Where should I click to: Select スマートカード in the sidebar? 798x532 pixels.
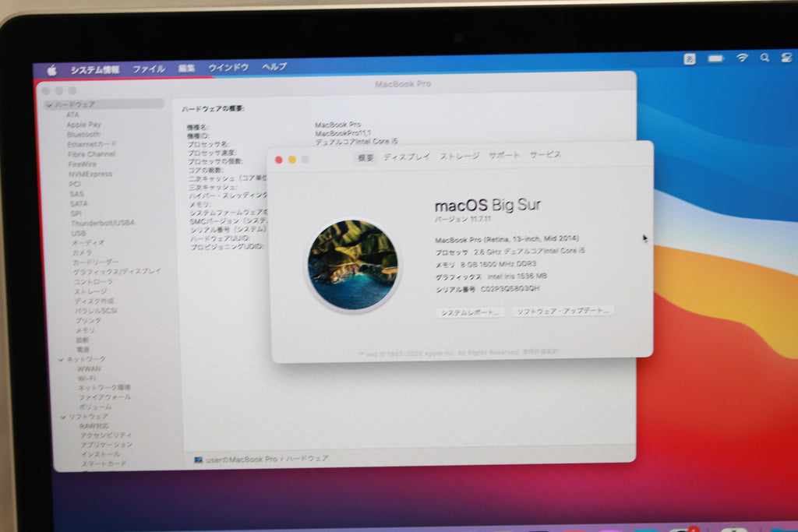point(104,464)
